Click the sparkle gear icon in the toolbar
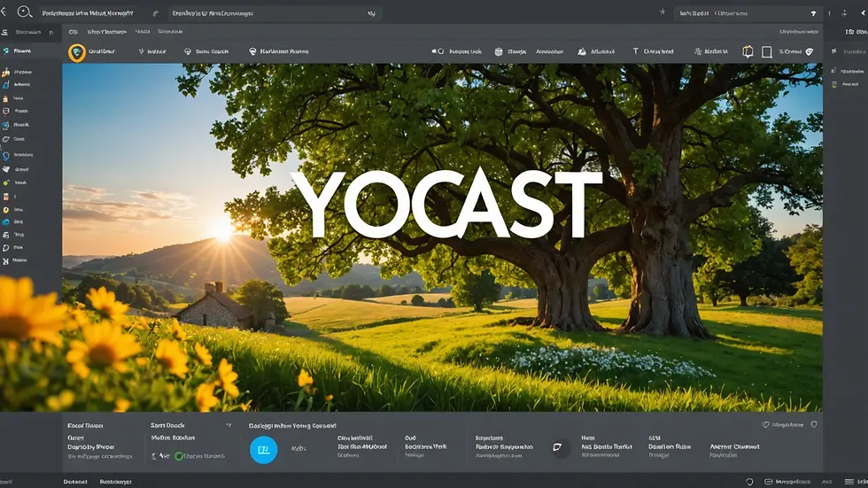Image resolution: width=868 pixels, height=488 pixels. coord(698,51)
